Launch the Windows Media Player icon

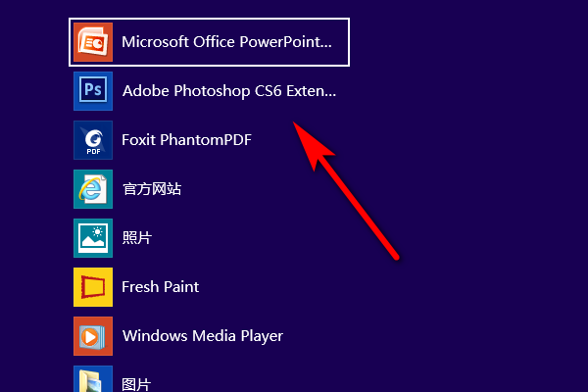pyautogui.click(x=93, y=336)
